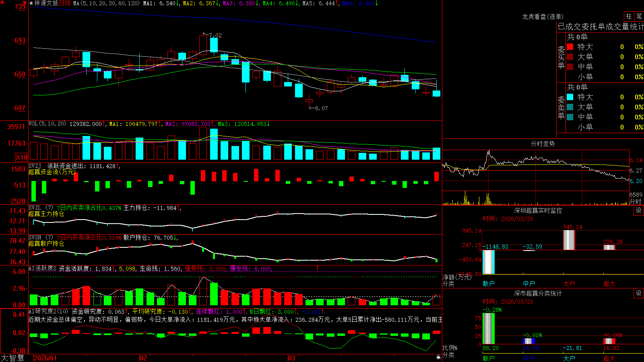Click stock name 祥源文旅
This screenshot has width=644, height=362.
46,3
